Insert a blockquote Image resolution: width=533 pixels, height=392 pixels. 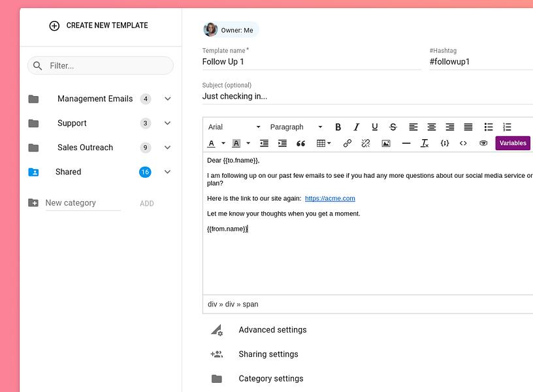point(300,144)
